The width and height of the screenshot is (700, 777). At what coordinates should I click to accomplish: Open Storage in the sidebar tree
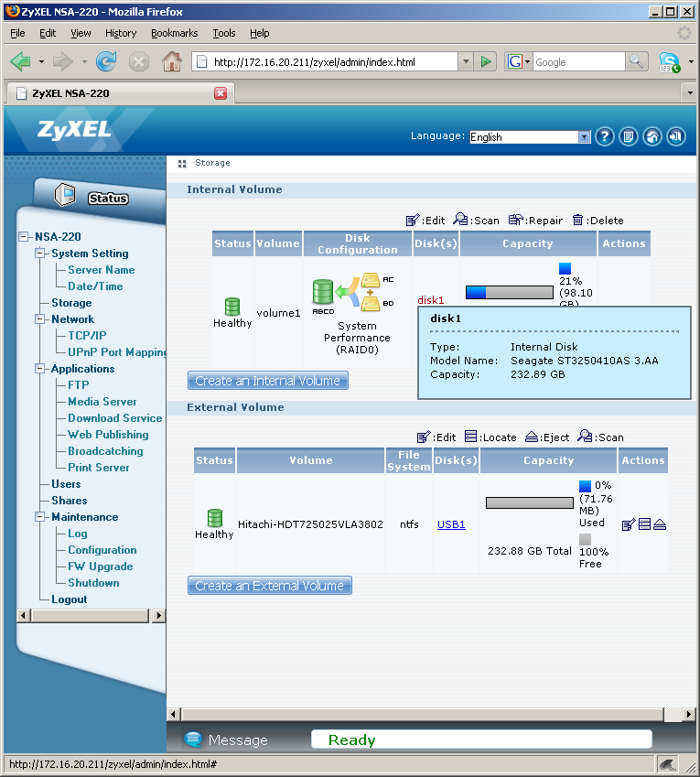[x=71, y=303]
